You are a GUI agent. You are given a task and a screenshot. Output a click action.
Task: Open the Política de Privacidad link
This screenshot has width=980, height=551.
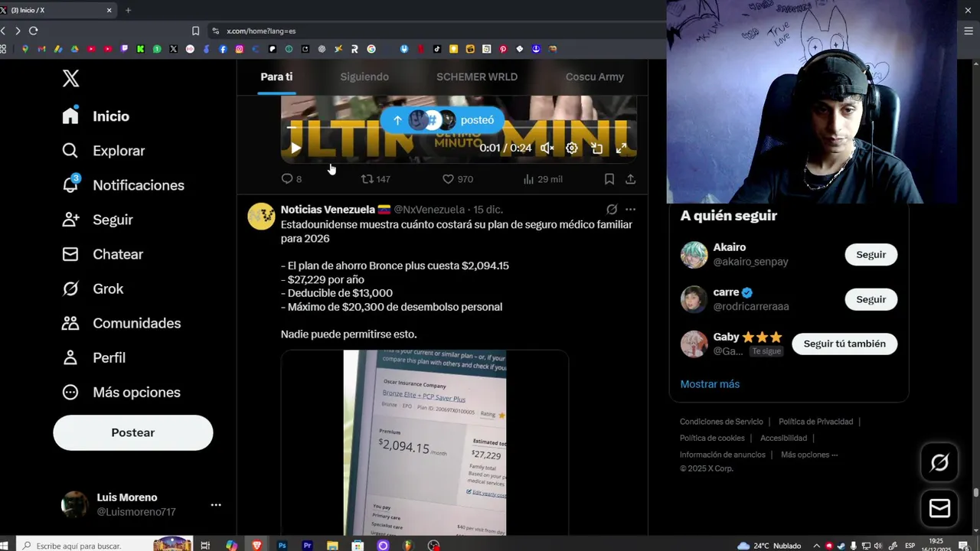815,422
